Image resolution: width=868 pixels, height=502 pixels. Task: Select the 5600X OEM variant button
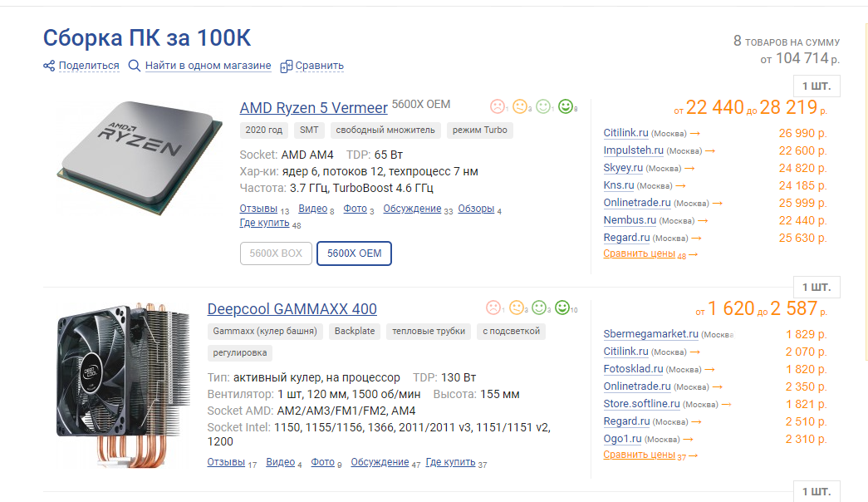tap(355, 253)
